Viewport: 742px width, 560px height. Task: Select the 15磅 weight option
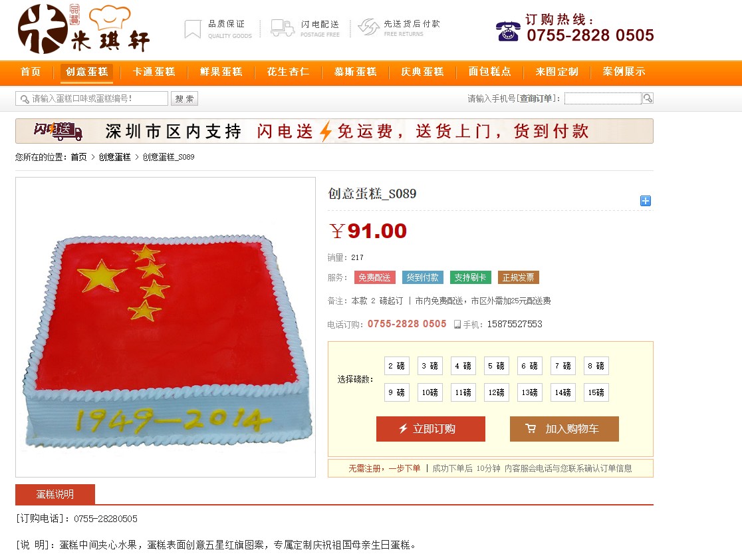pyautogui.click(x=596, y=392)
